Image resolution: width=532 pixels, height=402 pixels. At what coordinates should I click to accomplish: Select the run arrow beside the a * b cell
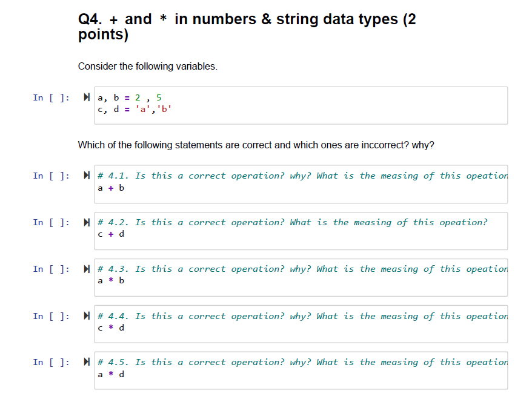pos(86,268)
